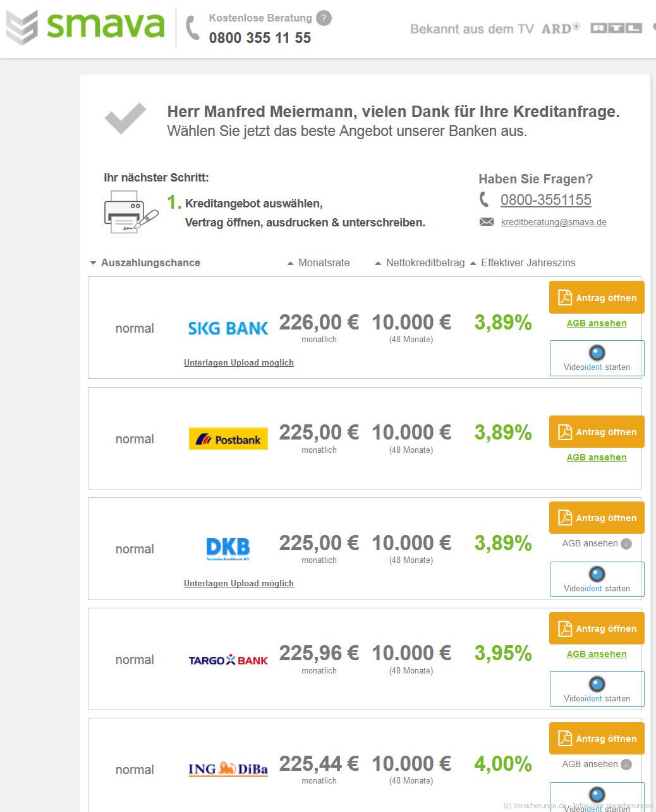
Task: Click the kreditberatung@smava.de email link
Action: (554, 222)
